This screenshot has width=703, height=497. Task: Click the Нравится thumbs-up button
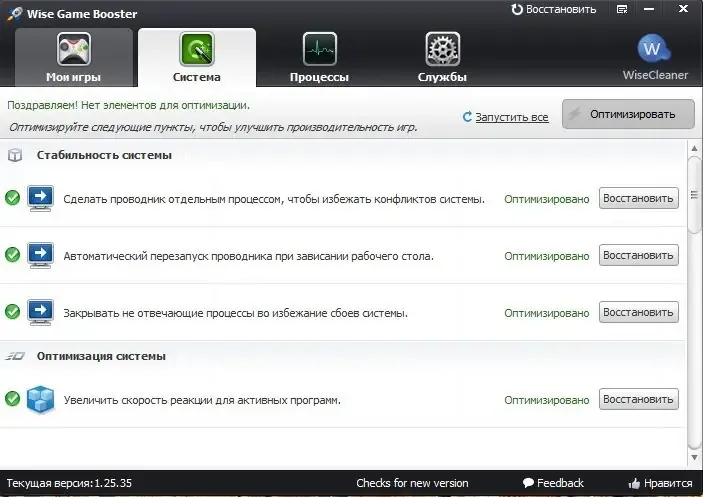tap(660, 483)
